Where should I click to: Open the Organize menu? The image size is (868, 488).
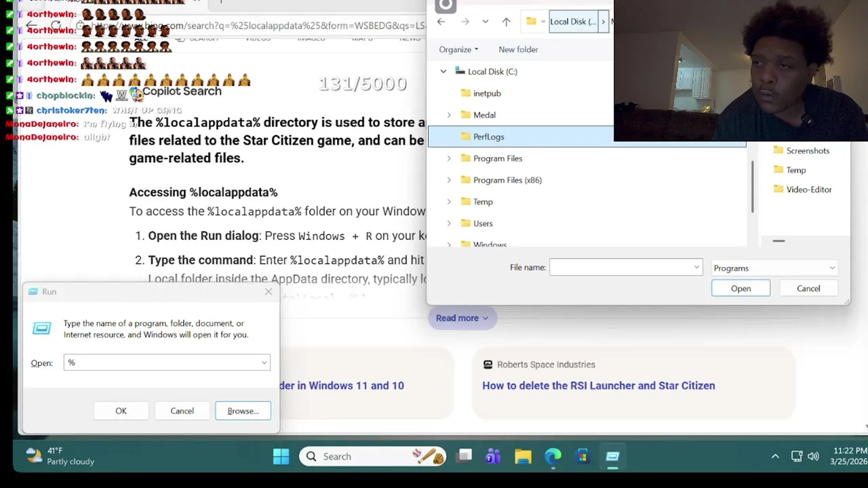click(x=458, y=49)
